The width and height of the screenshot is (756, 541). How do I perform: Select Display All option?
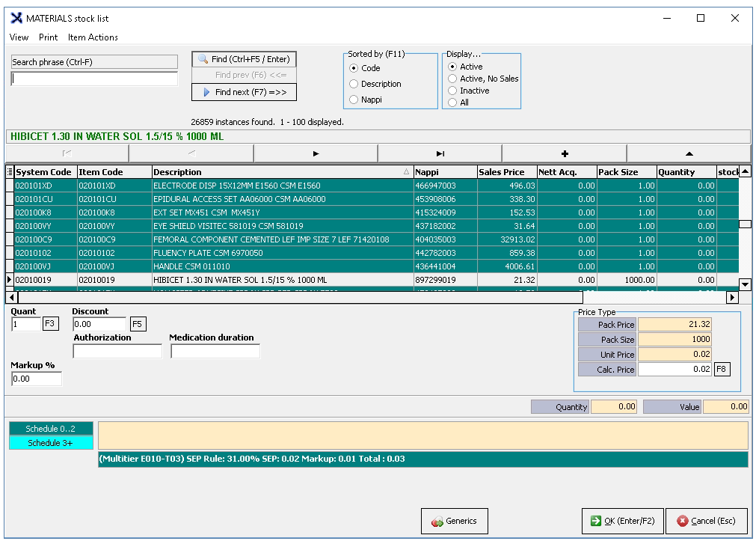tap(452, 103)
